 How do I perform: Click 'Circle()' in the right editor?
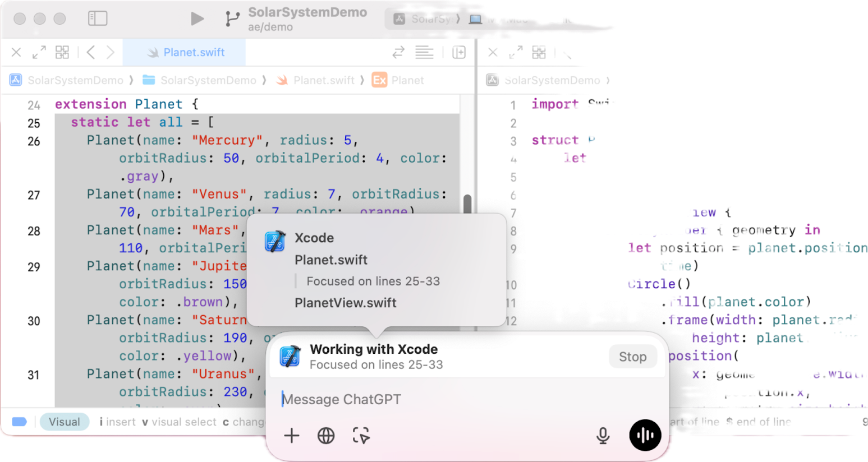[x=659, y=284]
